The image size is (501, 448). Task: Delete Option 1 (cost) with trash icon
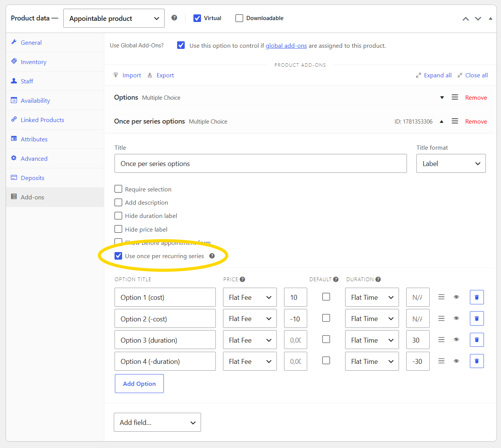click(x=477, y=297)
